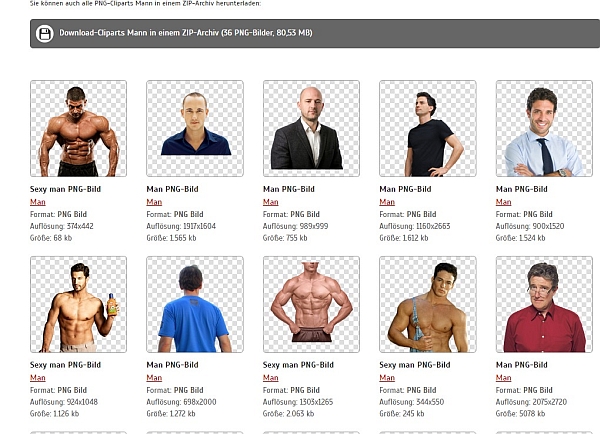This screenshot has height=434, width=600.
Task: Click Man link under 989x999 image
Action: point(271,202)
